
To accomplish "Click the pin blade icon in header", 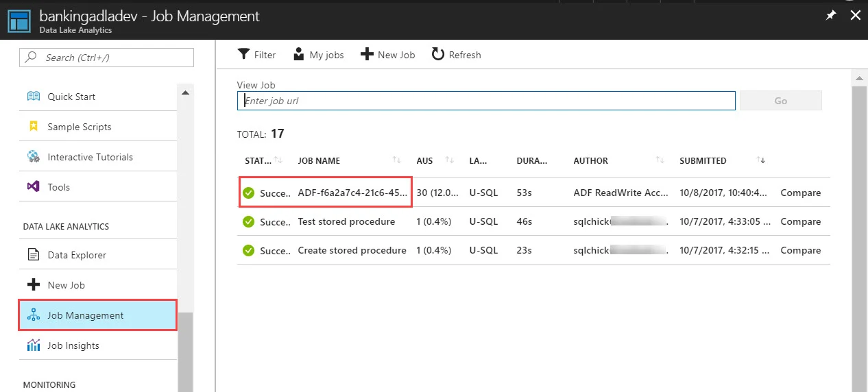I will pyautogui.click(x=831, y=15).
